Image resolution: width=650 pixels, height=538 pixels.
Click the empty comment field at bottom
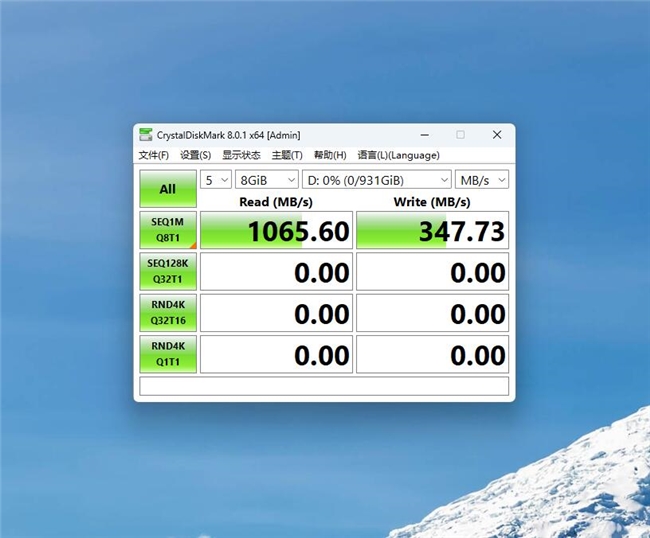coord(324,386)
